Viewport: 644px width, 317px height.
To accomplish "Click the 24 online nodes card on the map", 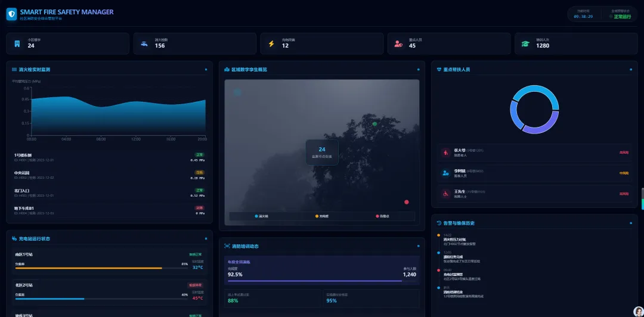I will tap(321, 152).
